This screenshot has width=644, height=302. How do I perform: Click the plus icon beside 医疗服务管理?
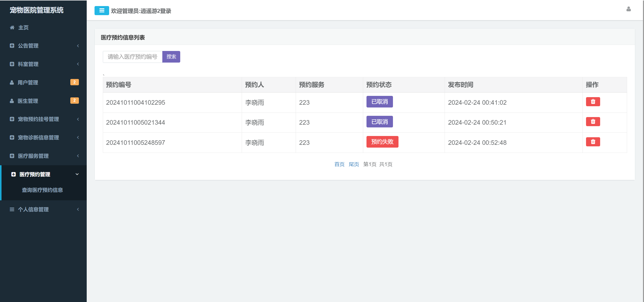point(12,156)
